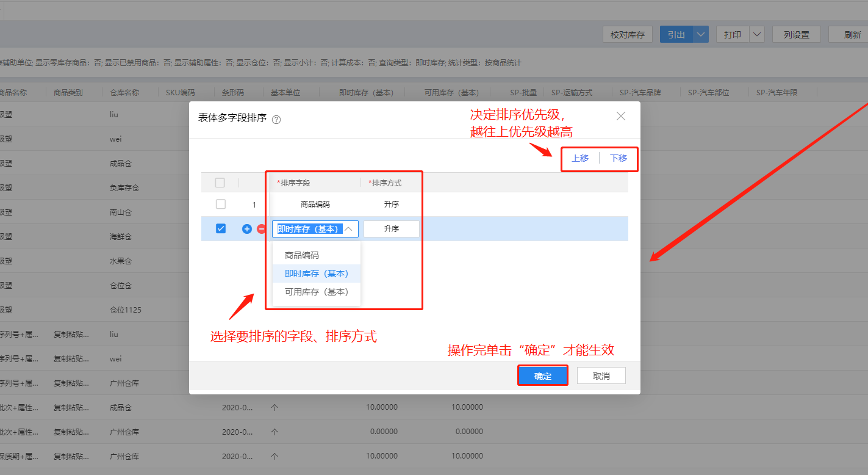This screenshot has height=475, width=868.
Task: Click the SKU编码 column header
Action: click(181, 93)
